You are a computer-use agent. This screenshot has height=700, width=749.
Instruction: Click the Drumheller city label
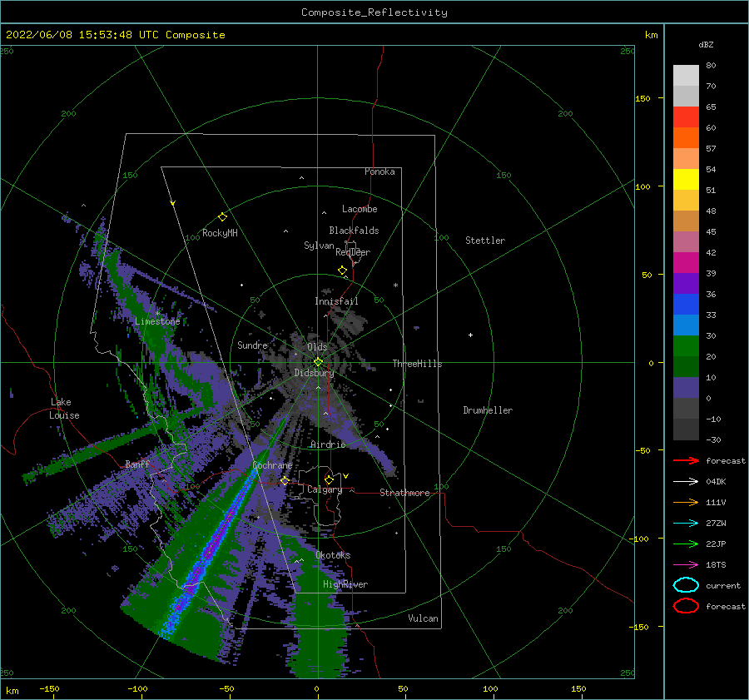(488, 410)
